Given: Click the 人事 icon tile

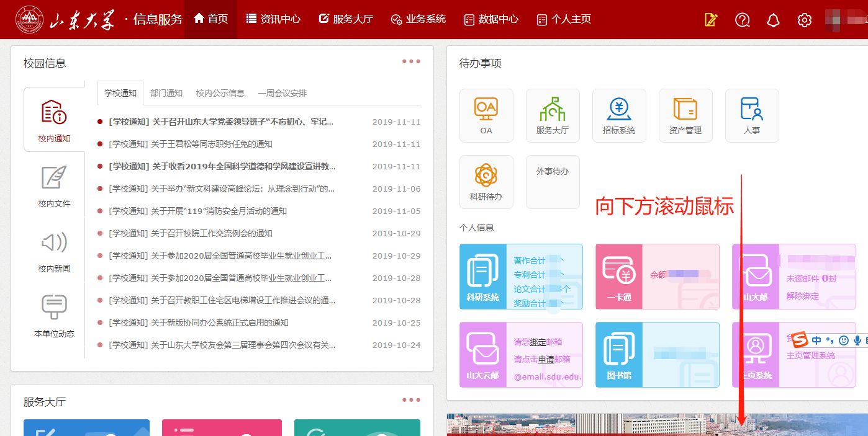Looking at the screenshot, I should click(752, 115).
